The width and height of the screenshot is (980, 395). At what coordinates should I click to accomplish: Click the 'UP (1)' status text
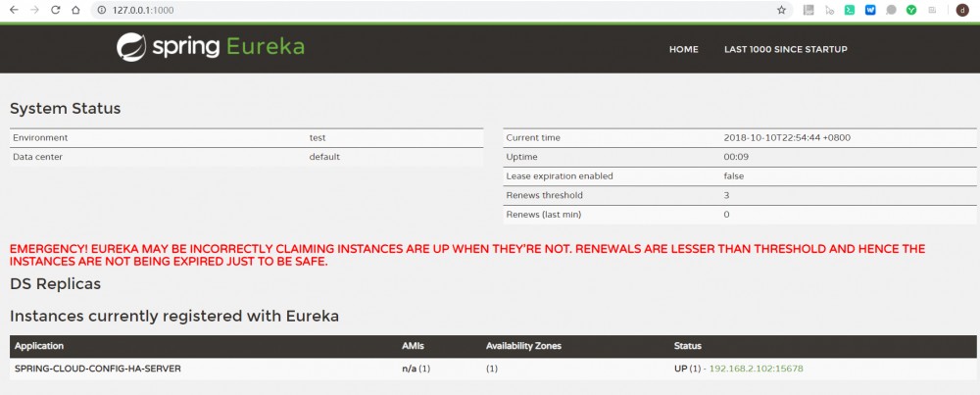pos(688,369)
